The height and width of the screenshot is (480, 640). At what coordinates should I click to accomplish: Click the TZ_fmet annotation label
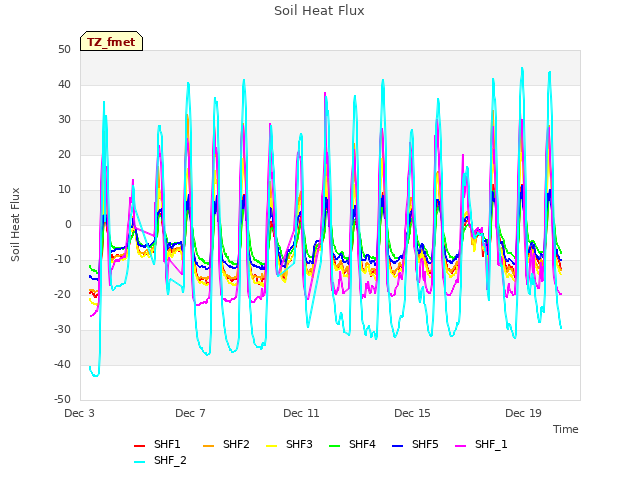[111, 42]
